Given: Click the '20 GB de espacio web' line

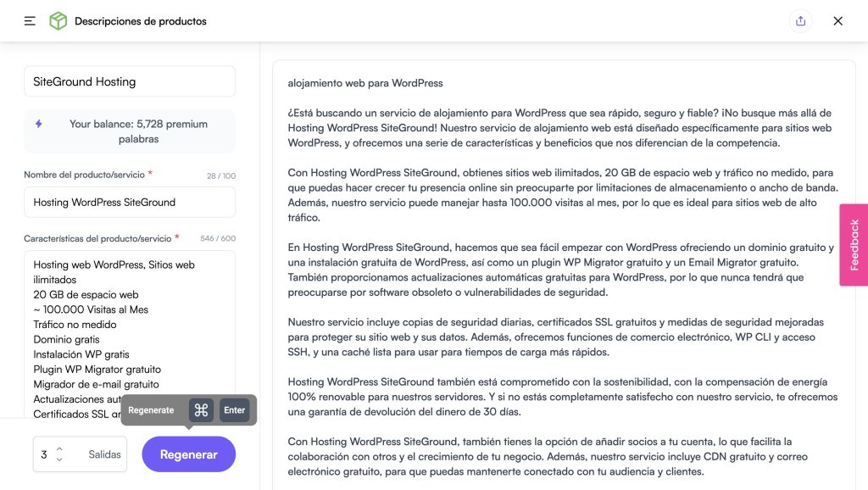Looking at the screenshot, I should 86,294.
